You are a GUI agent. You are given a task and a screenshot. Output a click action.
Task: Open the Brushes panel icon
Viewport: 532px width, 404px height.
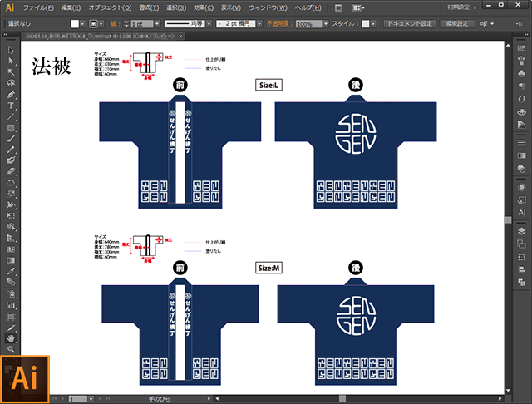click(521, 61)
